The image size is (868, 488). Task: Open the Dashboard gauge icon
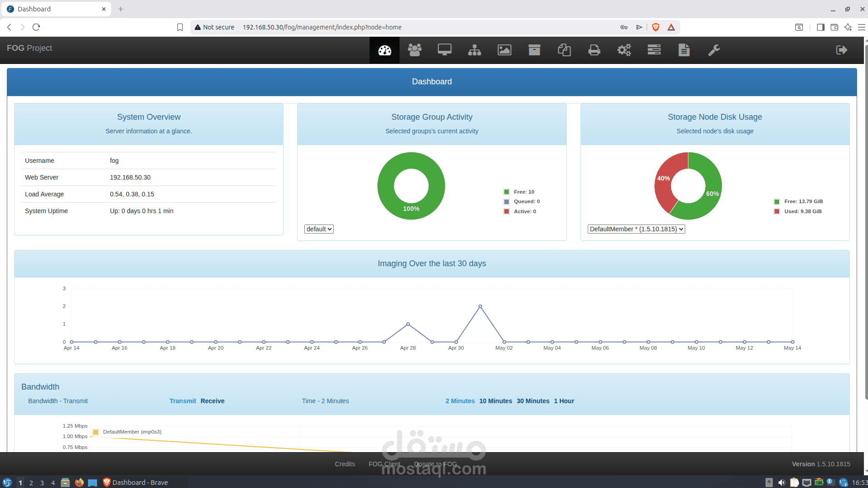385,50
